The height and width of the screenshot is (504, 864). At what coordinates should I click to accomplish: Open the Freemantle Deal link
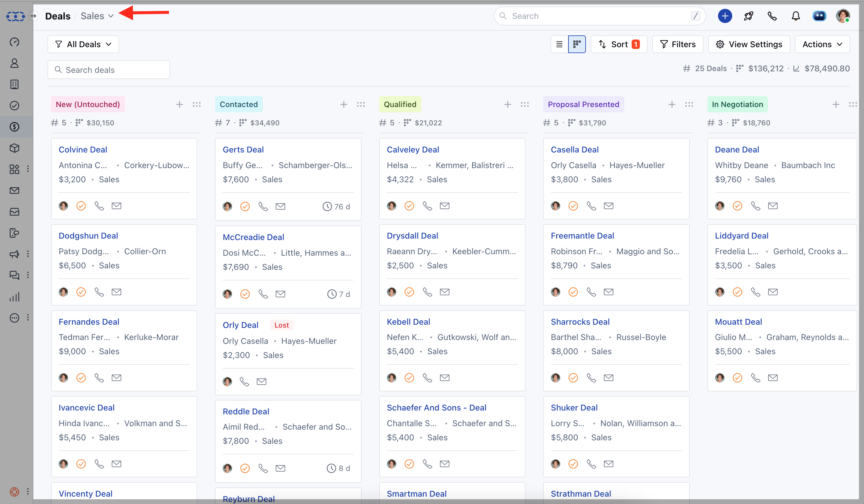pyautogui.click(x=582, y=236)
